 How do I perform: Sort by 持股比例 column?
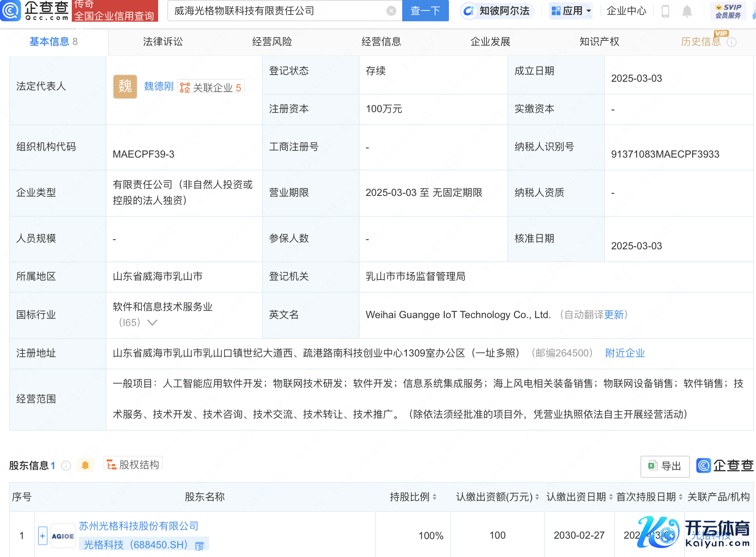tap(413, 497)
